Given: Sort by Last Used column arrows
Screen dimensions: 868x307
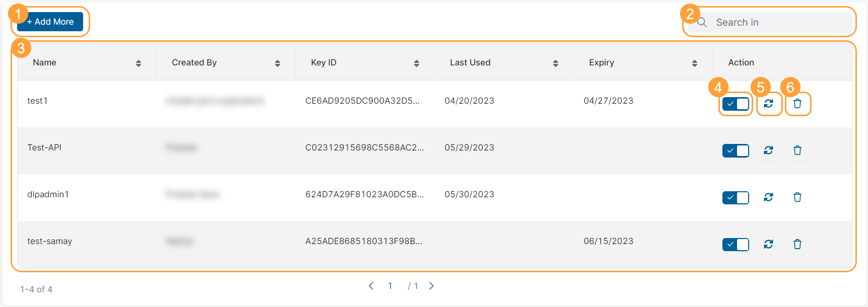Looking at the screenshot, I should (x=556, y=63).
